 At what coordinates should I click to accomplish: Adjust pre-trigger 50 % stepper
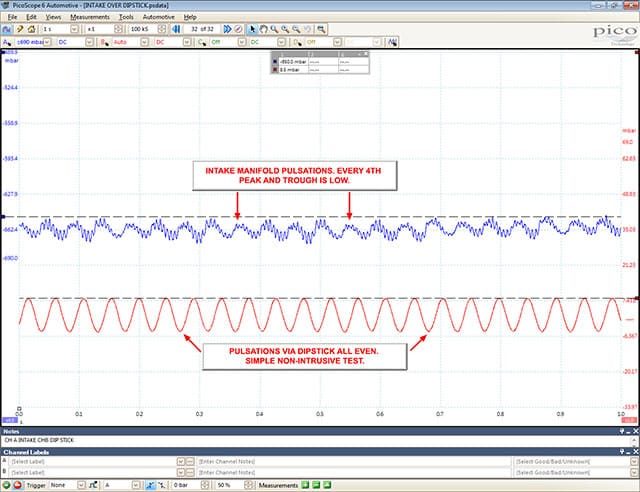pyautogui.click(x=248, y=485)
